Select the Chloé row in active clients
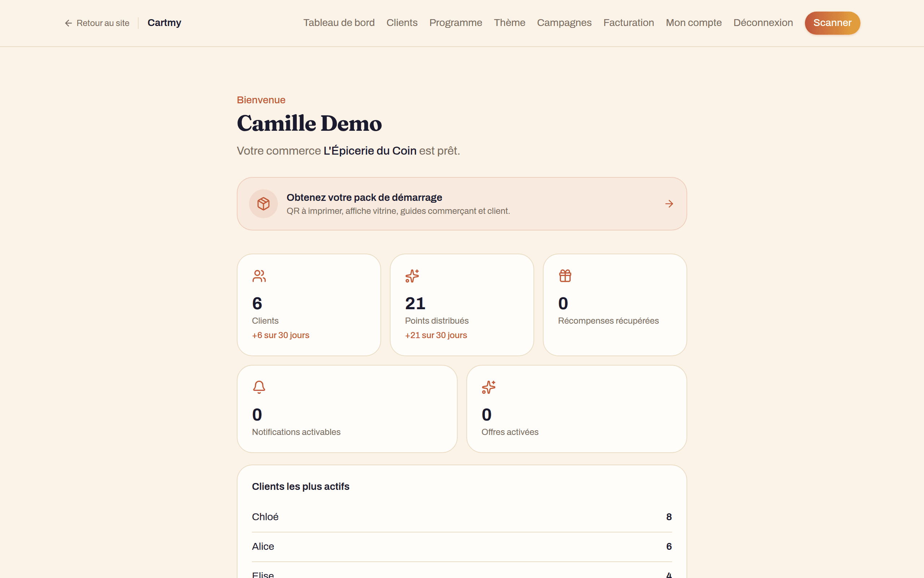Image resolution: width=924 pixels, height=578 pixels. [x=462, y=517]
